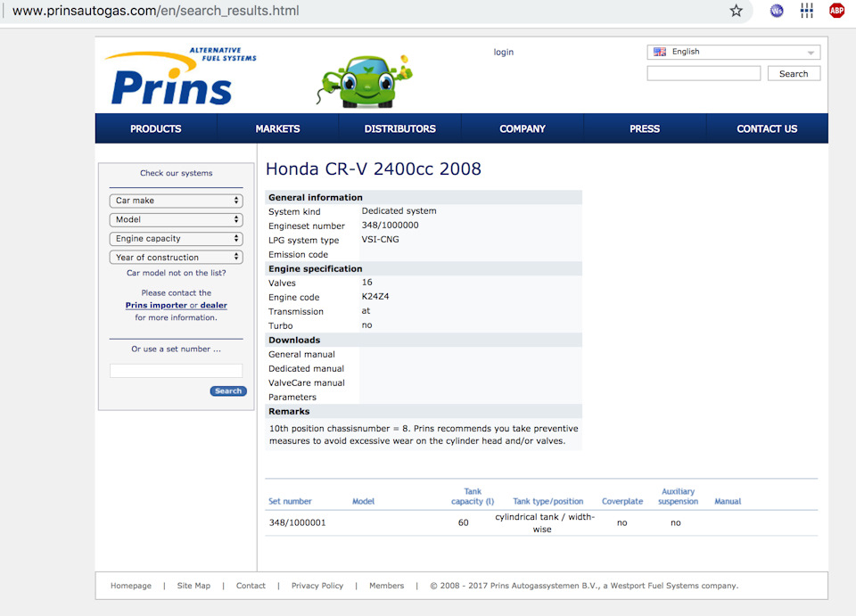856x616 pixels.
Task: Click the General manual row label
Action: point(301,355)
